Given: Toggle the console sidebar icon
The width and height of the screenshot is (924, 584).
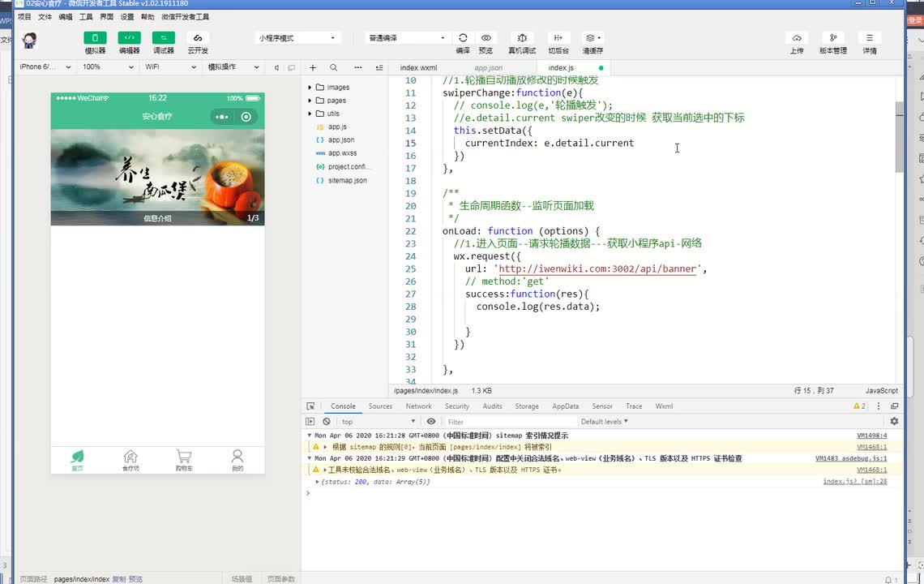Looking at the screenshot, I should pos(310,421).
